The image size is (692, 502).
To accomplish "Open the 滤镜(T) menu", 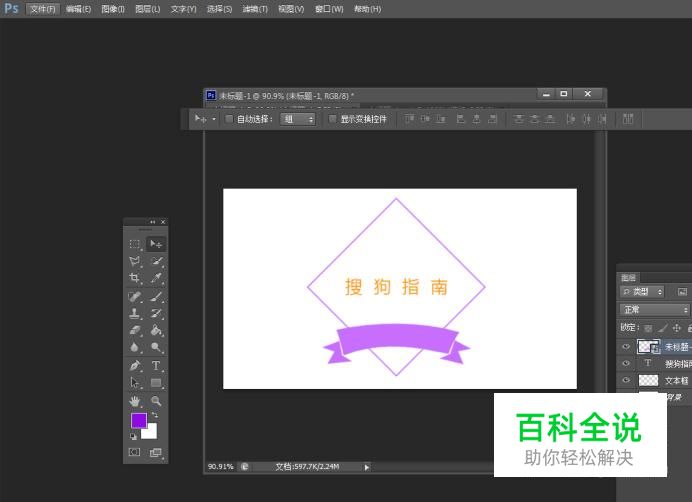I will point(255,9).
